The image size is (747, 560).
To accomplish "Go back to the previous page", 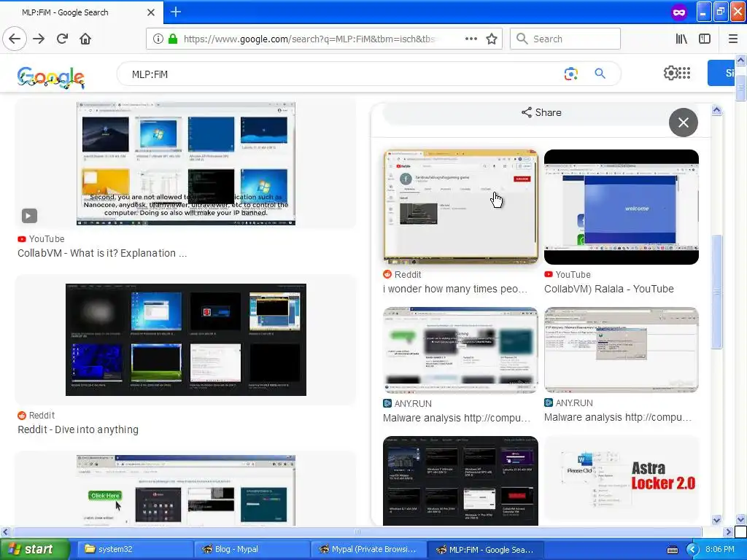I will coord(15,39).
